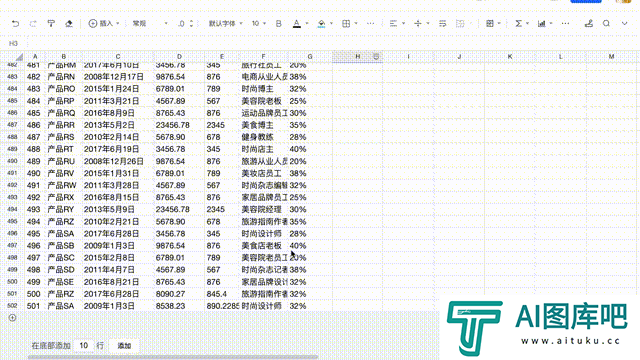Click the 添加 add rows button
Screen dimensions: 640x360
point(124,346)
